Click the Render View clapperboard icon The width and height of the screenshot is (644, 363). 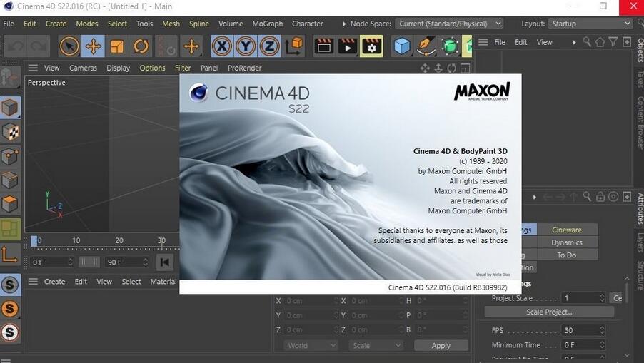[x=323, y=46]
